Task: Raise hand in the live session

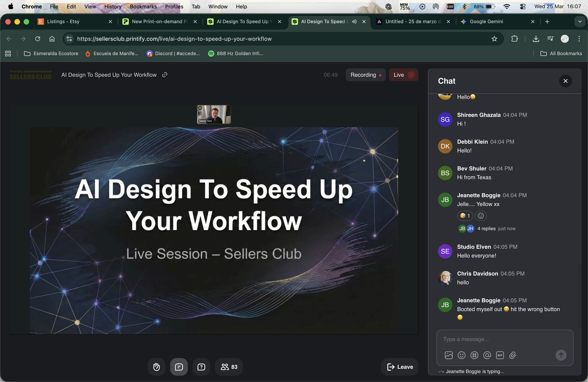Action: (156, 367)
